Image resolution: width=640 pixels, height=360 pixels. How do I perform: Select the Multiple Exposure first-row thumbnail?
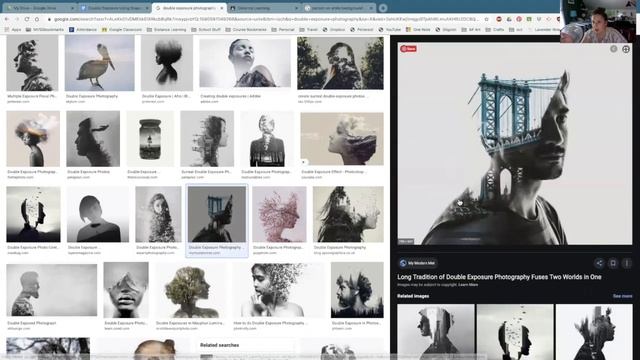point(32,63)
